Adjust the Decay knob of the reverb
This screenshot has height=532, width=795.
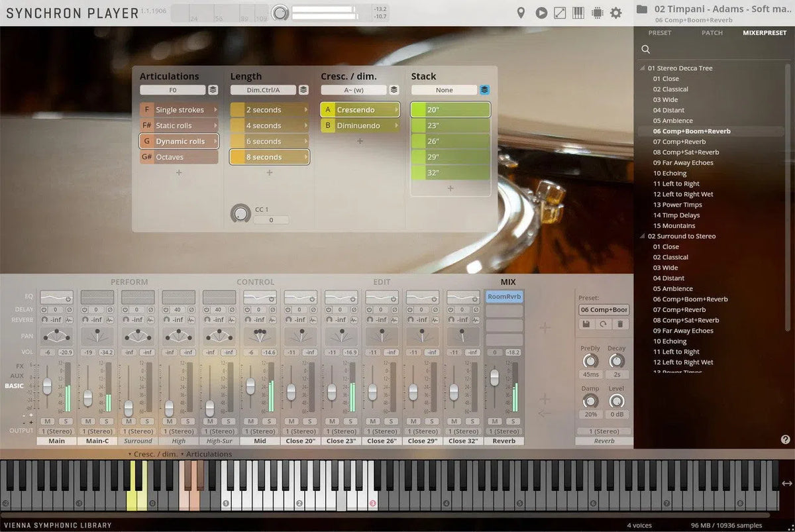point(617,362)
